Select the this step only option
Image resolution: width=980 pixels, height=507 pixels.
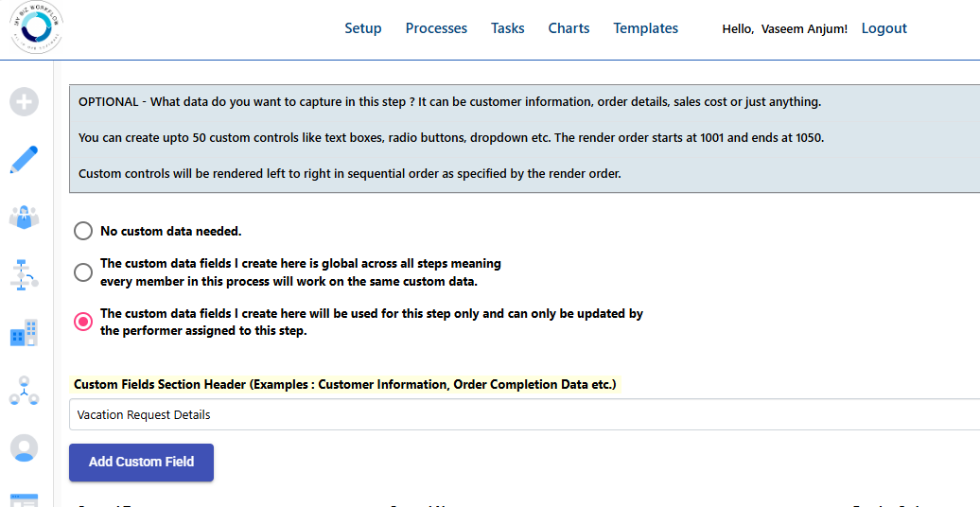[83, 322]
